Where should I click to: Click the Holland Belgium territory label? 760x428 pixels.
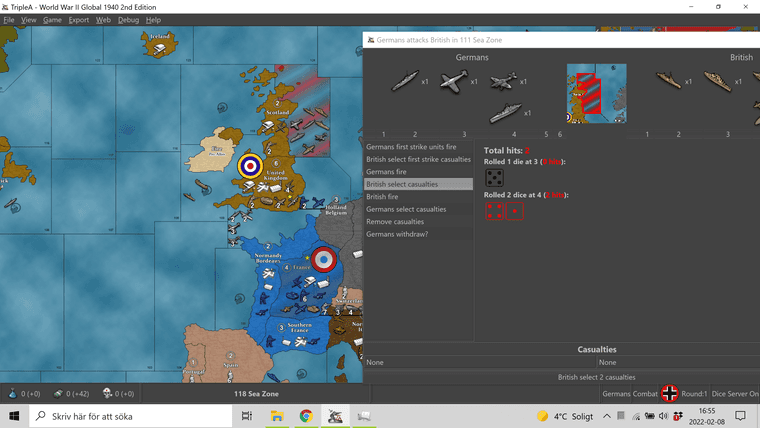point(336,210)
